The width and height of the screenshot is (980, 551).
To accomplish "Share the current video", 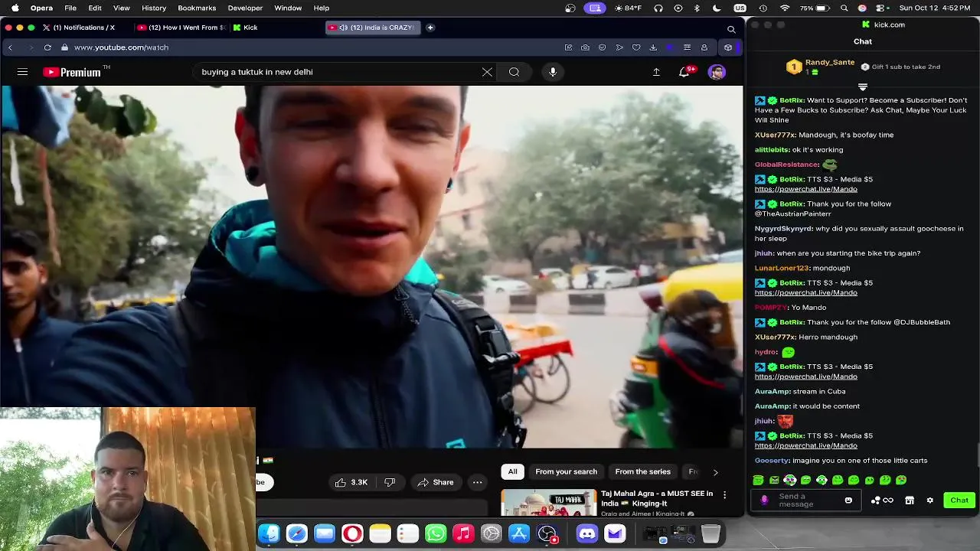I will point(436,482).
